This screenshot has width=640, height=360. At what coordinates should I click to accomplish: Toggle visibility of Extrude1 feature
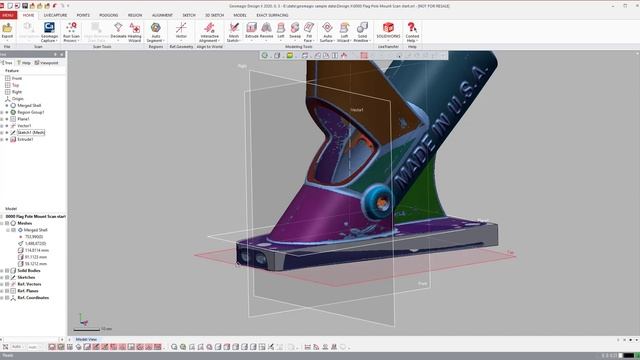(7, 139)
